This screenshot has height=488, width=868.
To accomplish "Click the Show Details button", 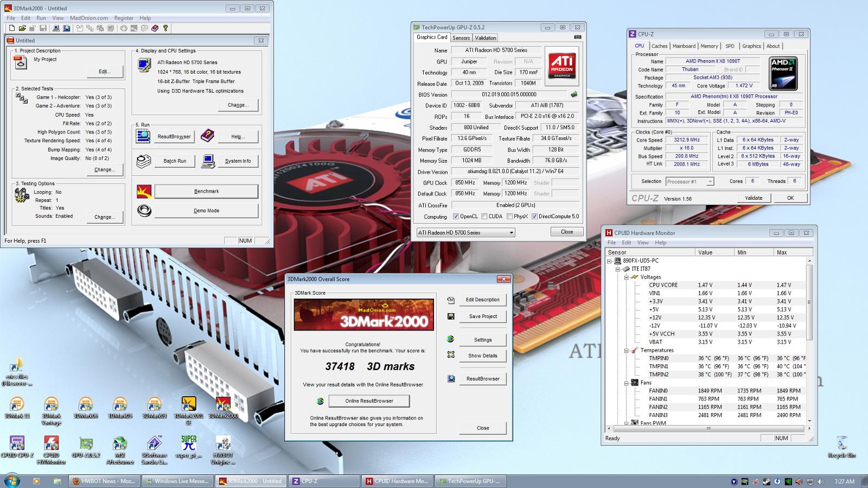I will click(482, 356).
